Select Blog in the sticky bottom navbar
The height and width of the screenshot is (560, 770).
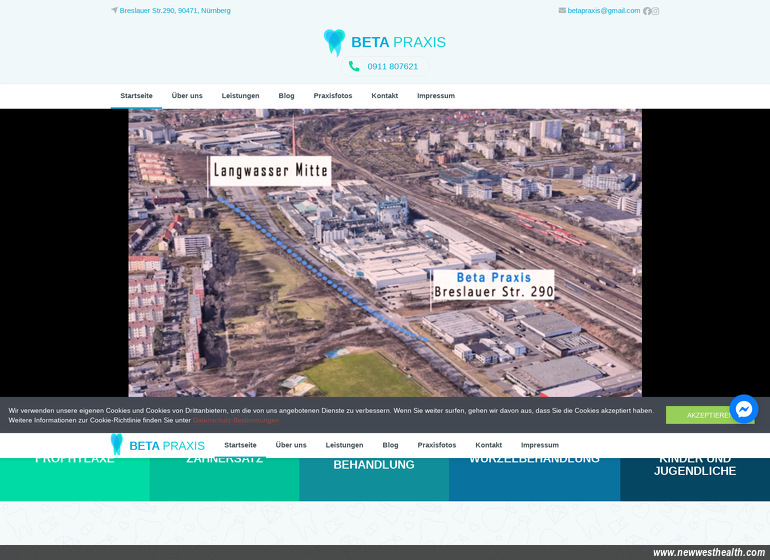pos(390,445)
